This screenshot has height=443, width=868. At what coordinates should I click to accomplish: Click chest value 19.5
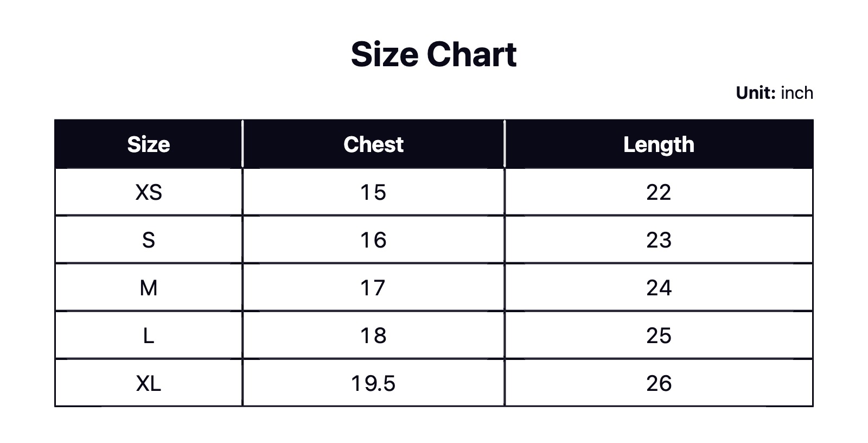click(x=373, y=383)
